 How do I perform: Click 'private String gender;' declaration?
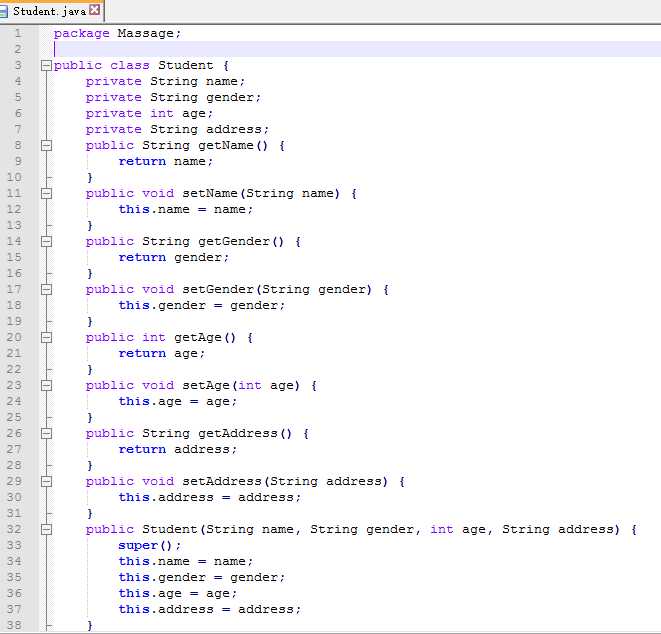[x=173, y=97]
